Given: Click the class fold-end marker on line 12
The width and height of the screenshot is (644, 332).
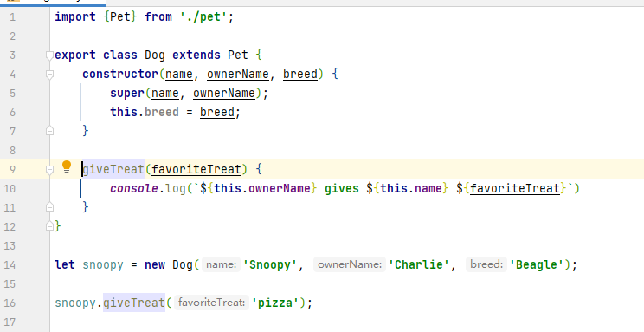Looking at the screenshot, I should (x=49, y=226).
